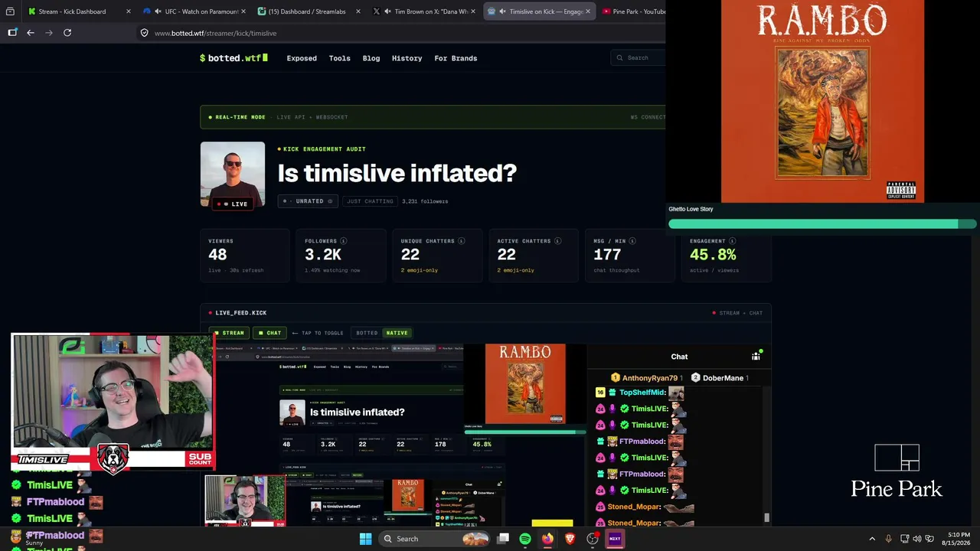Click the LIVE badge on the profile photo
The width and height of the screenshot is (980, 551).
click(232, 204)
